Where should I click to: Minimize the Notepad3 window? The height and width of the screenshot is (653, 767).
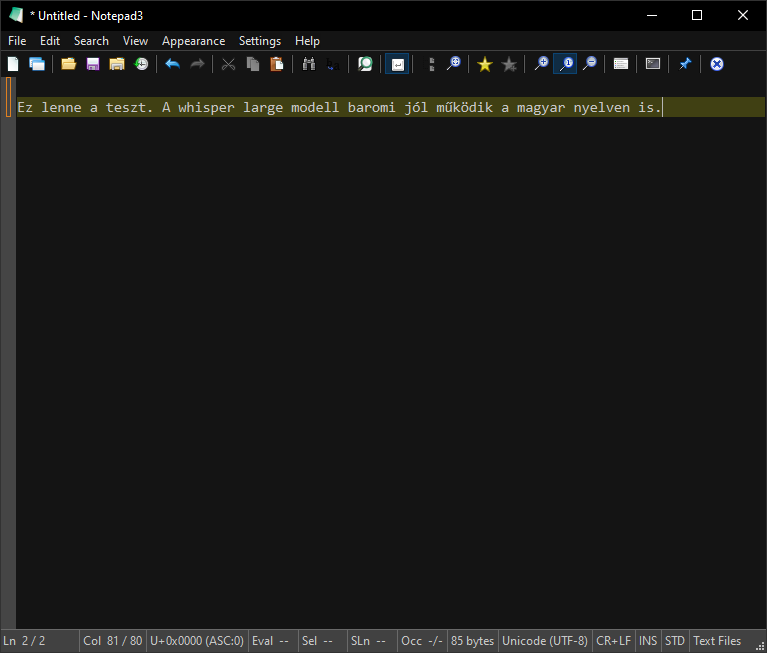(652, 16)
